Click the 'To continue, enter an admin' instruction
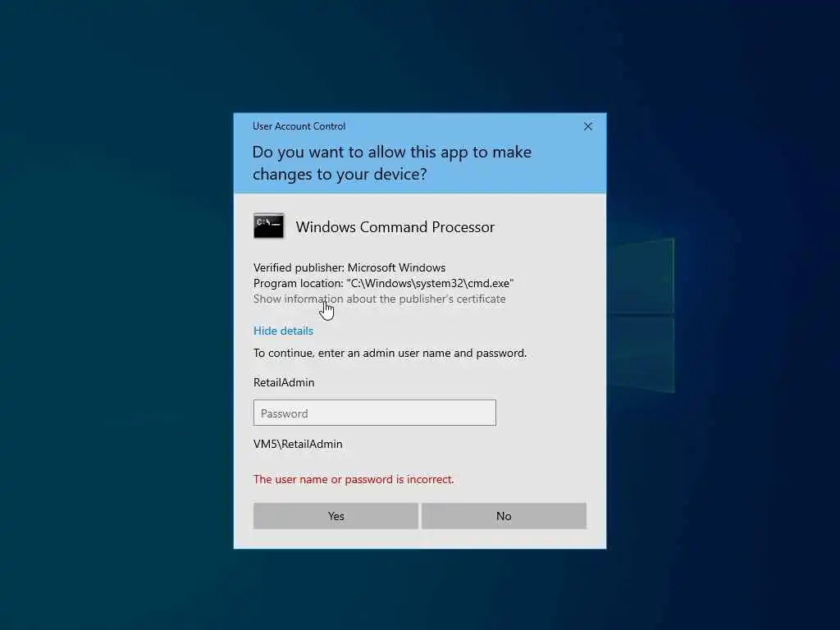Image resolution: width=840 pixels, height=630 pixels. 390,353
